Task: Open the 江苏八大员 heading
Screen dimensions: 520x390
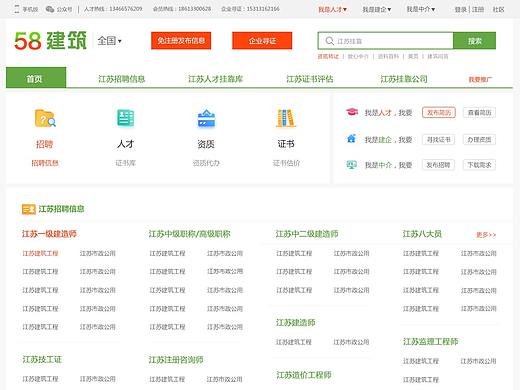Action: (x=422, y=234)
